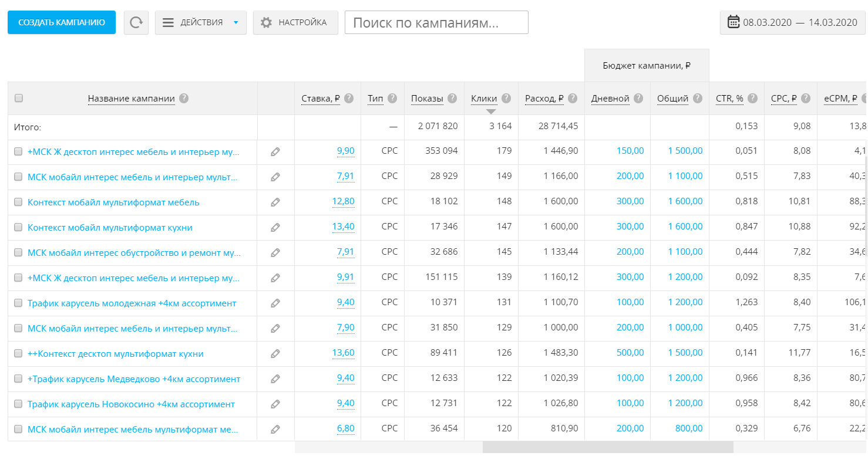The width and height of the screenshot is (868, 456).
Task: Select checkbox for ++Контекст десктоп мультиформат кухни
Action: pyautogui.click(x=18, y=353)
